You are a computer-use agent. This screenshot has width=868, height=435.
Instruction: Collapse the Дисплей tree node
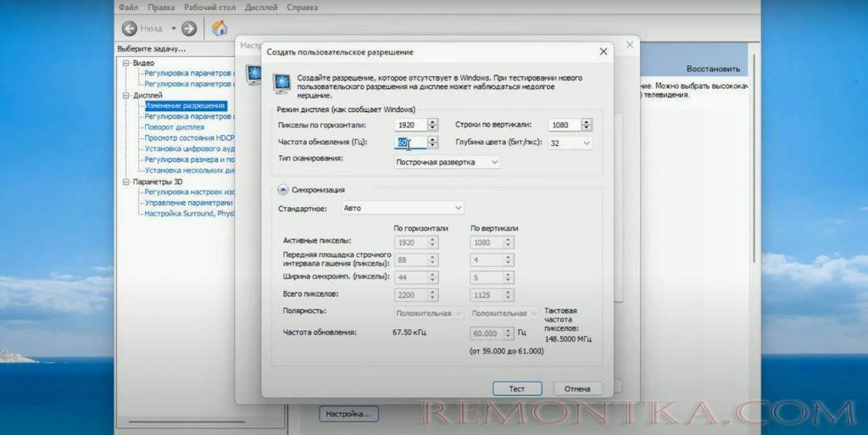pyautogui.click(x=126, y=95)
